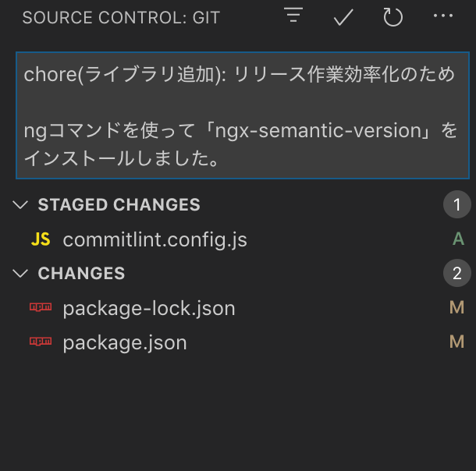The height and width of the screenshot is (471, 476).
Task: Click the staged changes count badge 1
Action: (456, 204)
